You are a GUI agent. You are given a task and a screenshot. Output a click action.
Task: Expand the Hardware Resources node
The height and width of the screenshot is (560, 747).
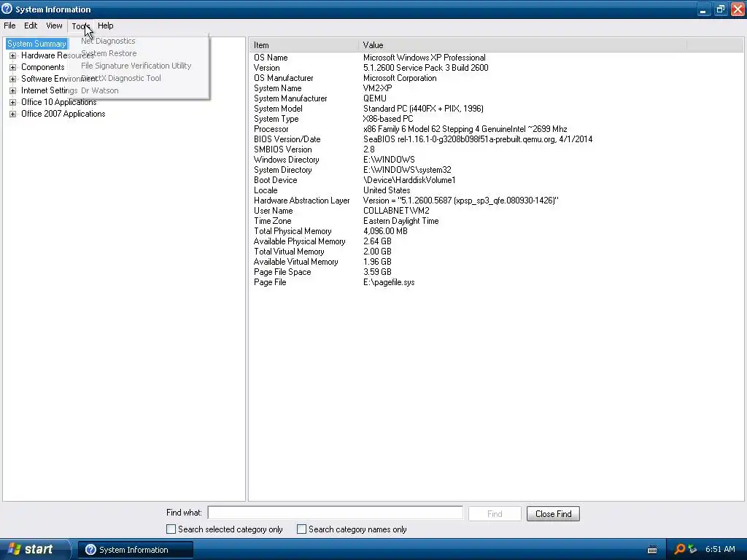(x=13, y=55)
